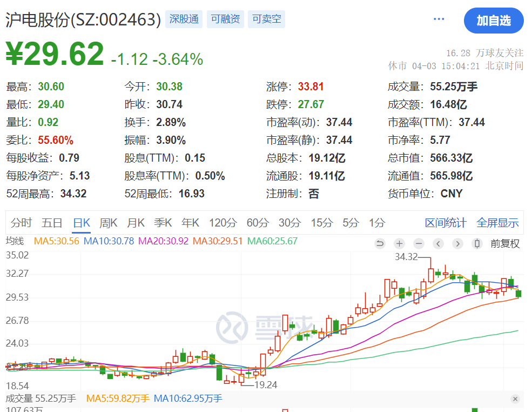Click the undo/reset chart icon

(x=380, y=243)
